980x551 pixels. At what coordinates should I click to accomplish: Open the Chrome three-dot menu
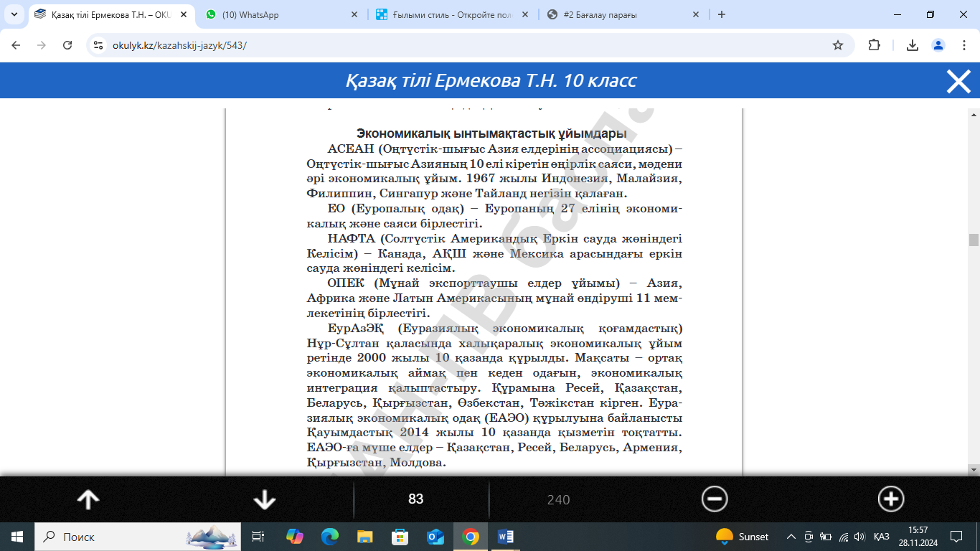(x=963, y=45)
